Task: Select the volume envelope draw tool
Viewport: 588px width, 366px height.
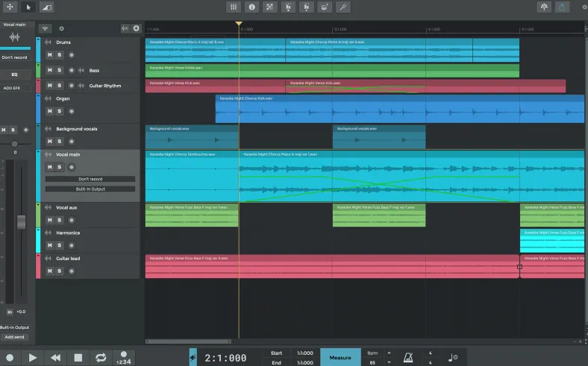Action: [46, 7]
